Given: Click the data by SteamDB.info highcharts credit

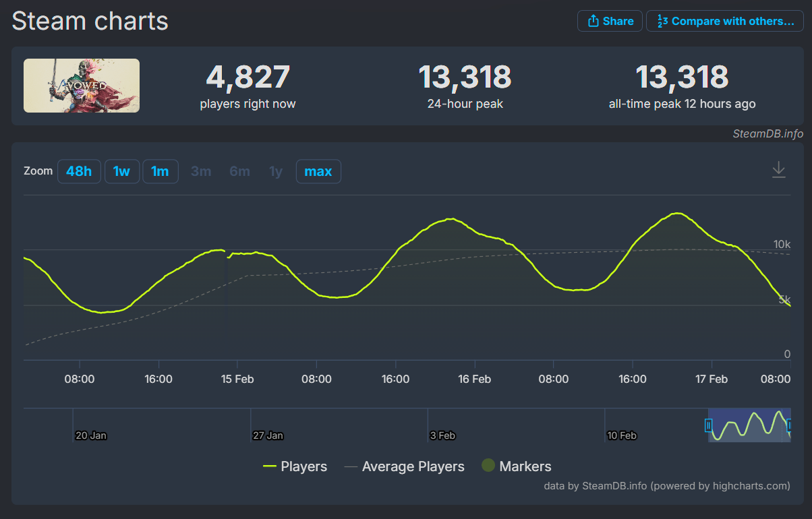Looking at the screenshot, I should pos(667,485).
